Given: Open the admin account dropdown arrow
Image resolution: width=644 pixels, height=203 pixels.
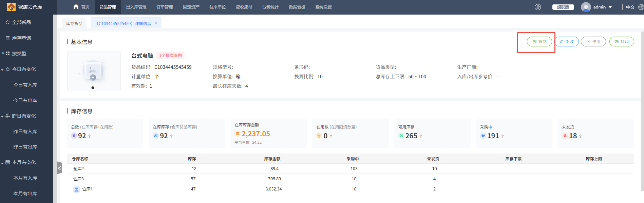Looking at the screenshot, I should click(x=610, y=7).
